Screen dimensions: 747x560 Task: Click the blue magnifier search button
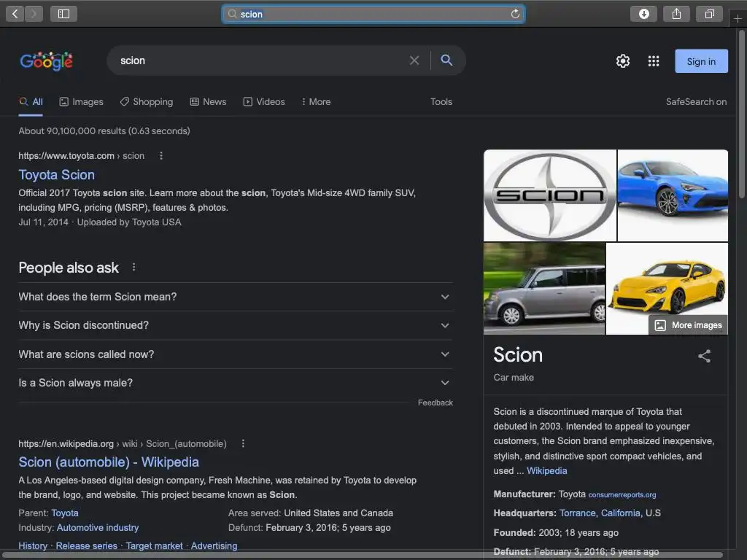[446, 60]
